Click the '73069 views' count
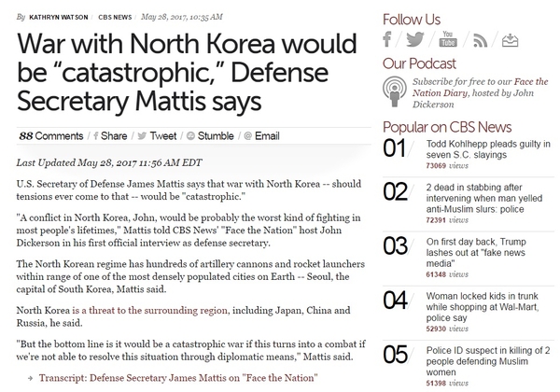The height and width of the screenshot is (392, 560). pyautogui.click(x=447, y=165)
